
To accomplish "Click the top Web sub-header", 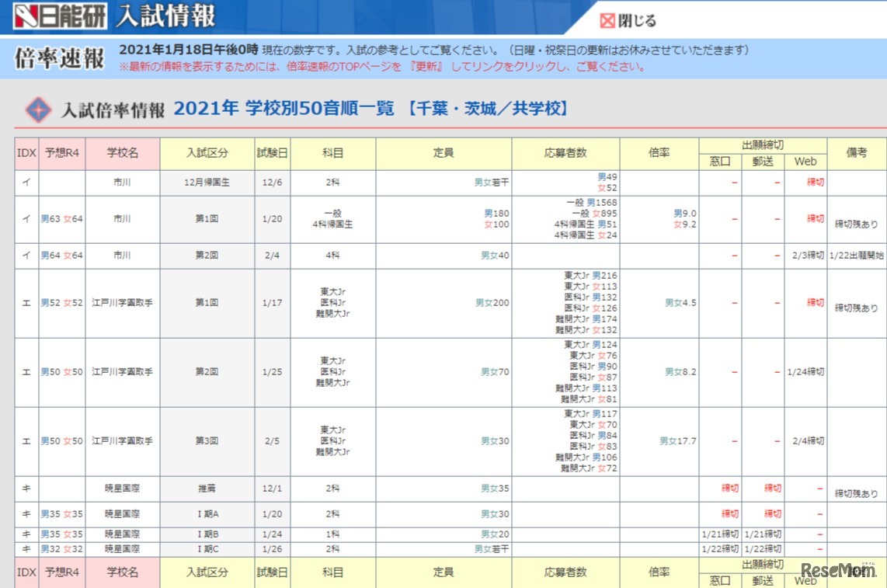I will click(x=805, y=162).
